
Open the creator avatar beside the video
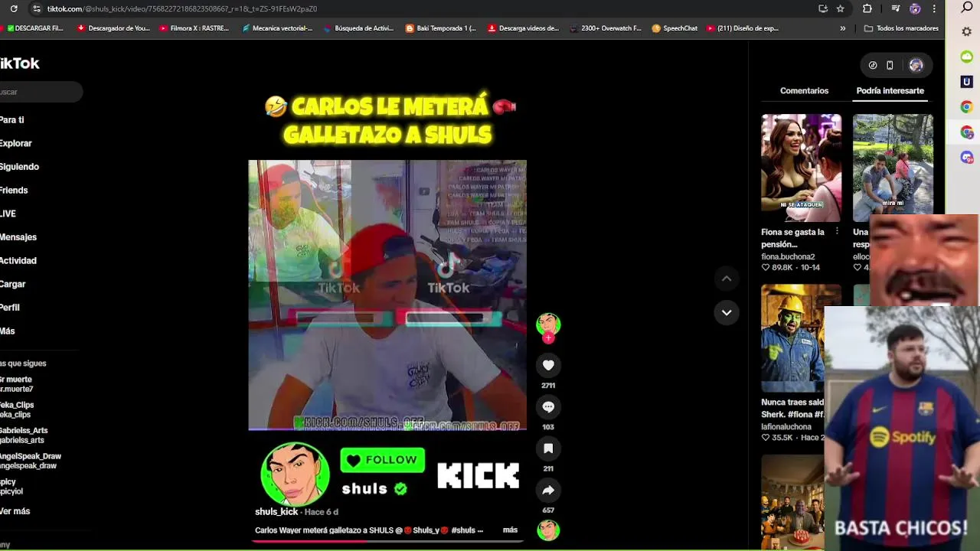(548, 324)
